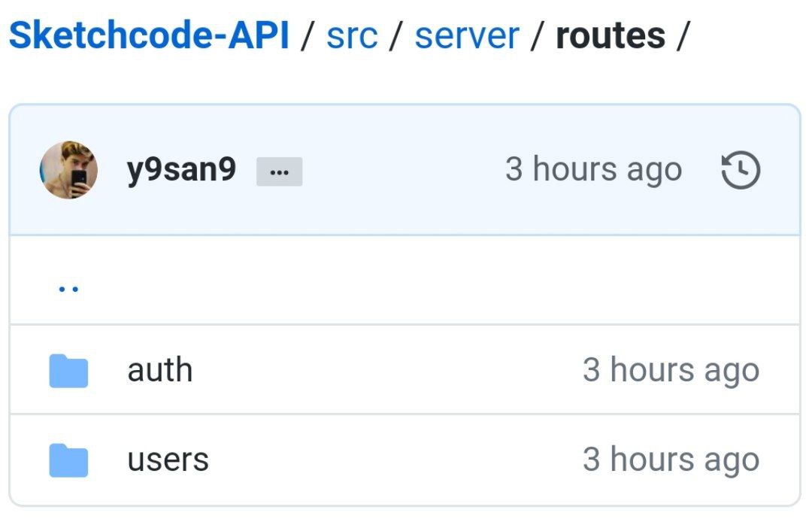Navigate to the src breadcrumb
Viewport: 812px width, 522px height.
coord(352,35)
